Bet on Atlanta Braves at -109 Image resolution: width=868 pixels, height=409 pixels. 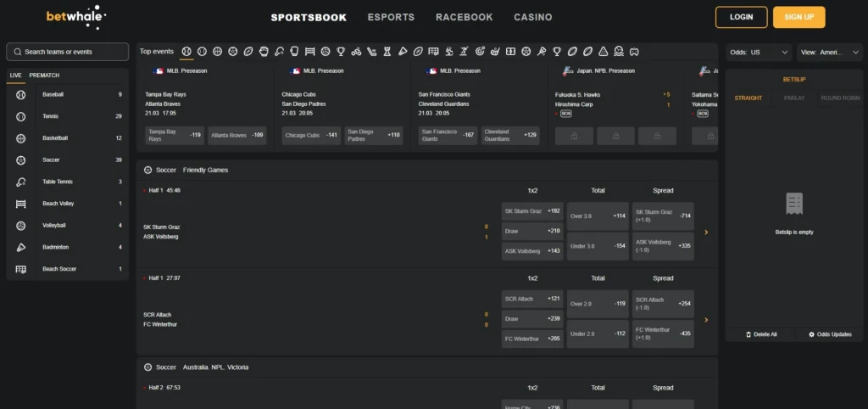237,135
